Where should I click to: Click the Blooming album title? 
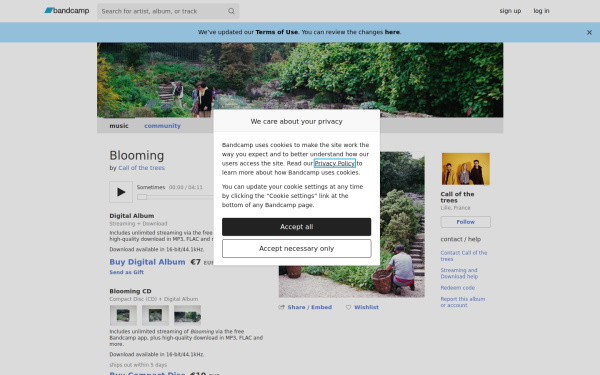137,155
